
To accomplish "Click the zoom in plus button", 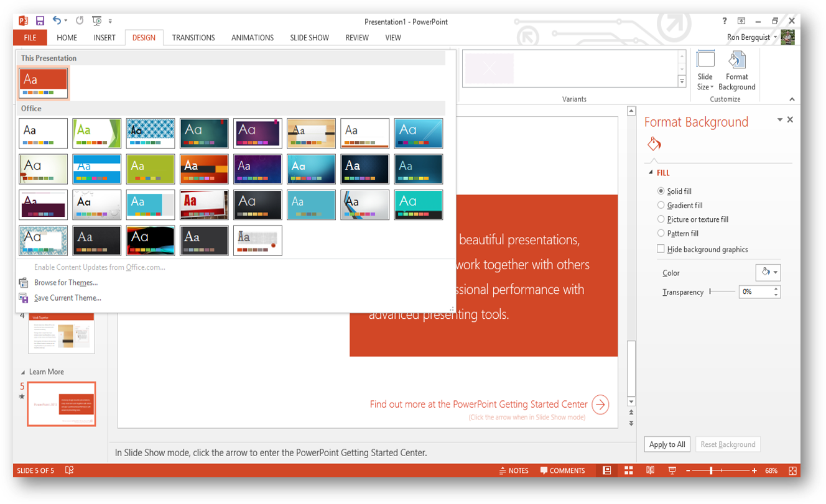I will tap(754, 471).
